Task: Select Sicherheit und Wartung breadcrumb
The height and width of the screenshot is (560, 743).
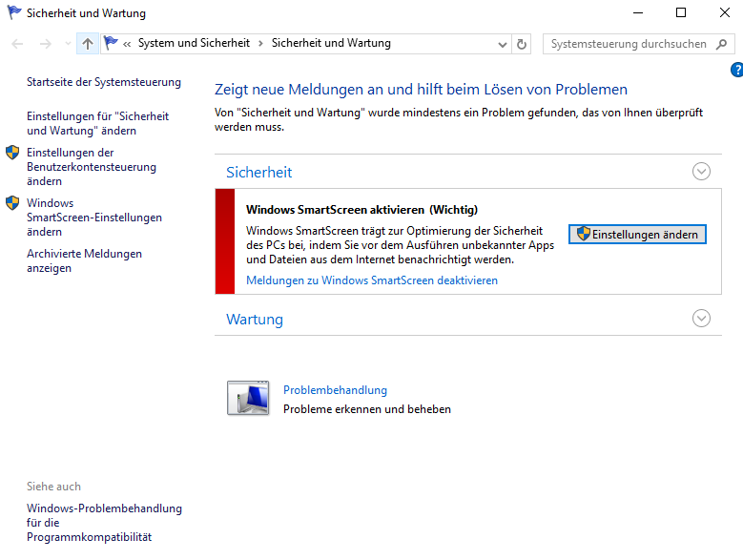Action: (331, 44)
